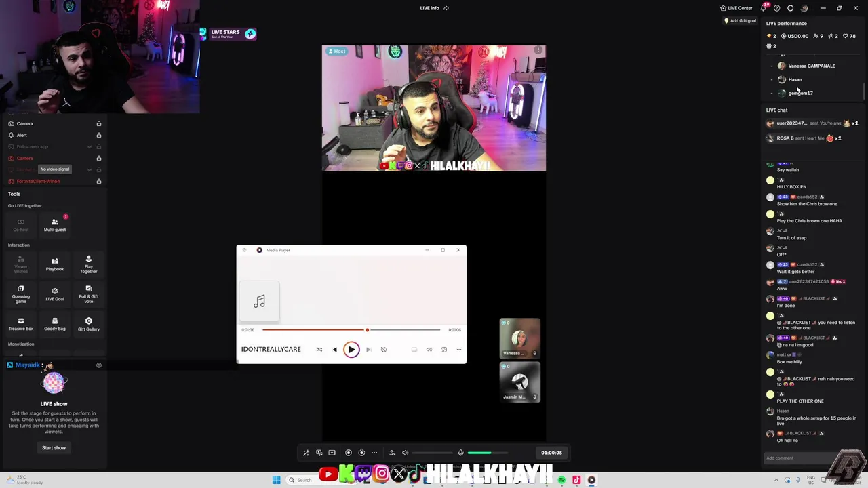
Task: Collapse gemgem17 viewer row
Action: point(772,93)
